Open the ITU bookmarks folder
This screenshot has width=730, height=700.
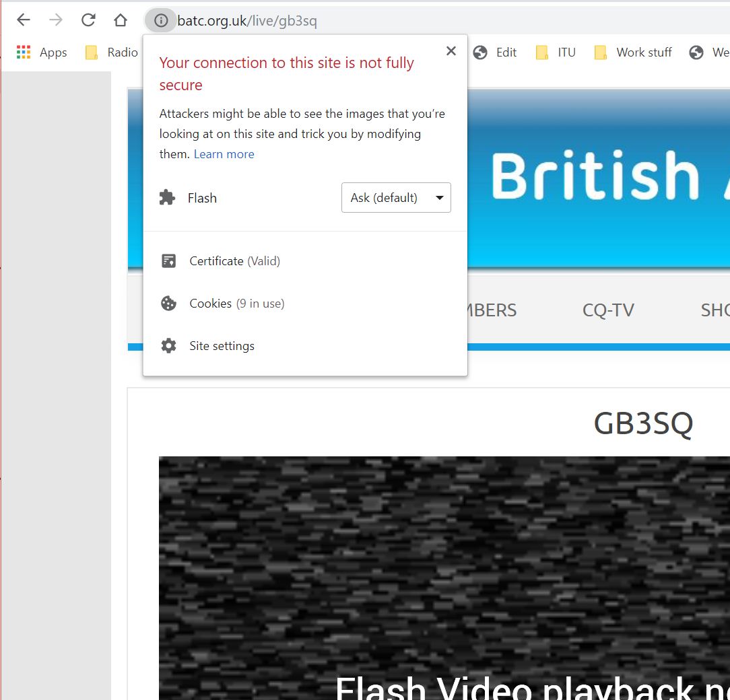(x=556, y=52)
